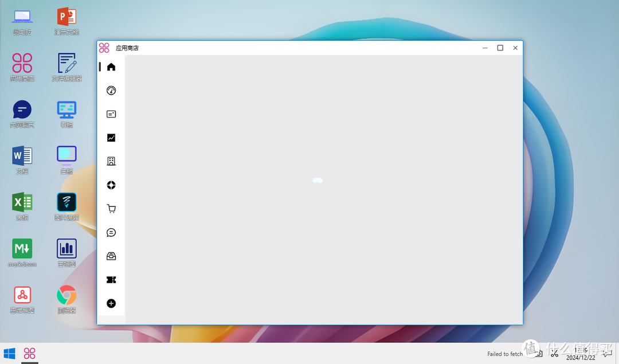Select the 演示文稿 PowerPoint desktop icon
The image size is (619, 364).
tap(66, 22)
